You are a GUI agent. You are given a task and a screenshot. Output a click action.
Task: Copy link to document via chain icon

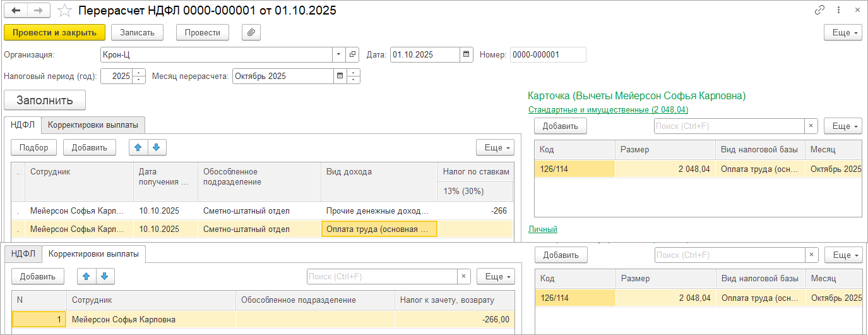click(820, 10)
